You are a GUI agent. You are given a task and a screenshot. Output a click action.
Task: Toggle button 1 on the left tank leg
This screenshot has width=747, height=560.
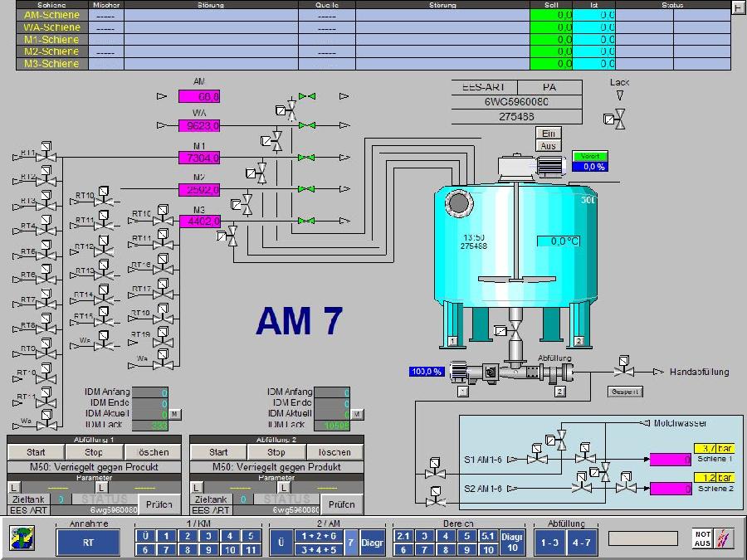(x=452, y=341)
